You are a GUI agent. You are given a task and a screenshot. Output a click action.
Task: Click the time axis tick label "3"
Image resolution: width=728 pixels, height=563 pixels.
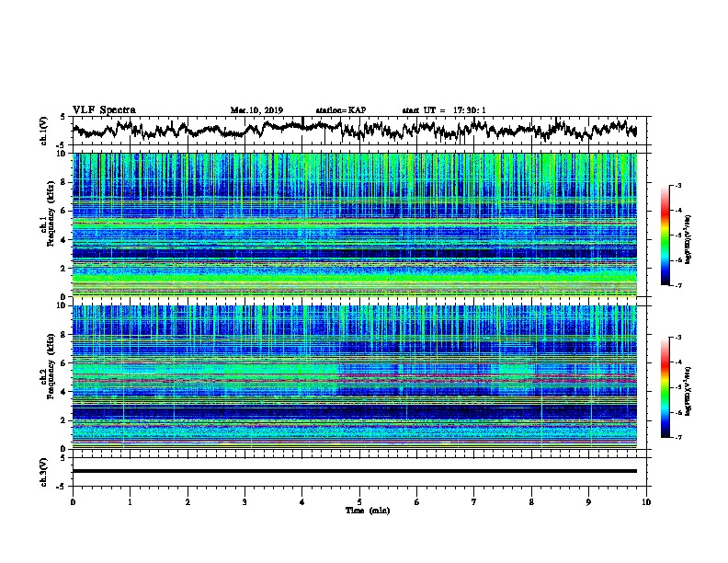[245, 502]
